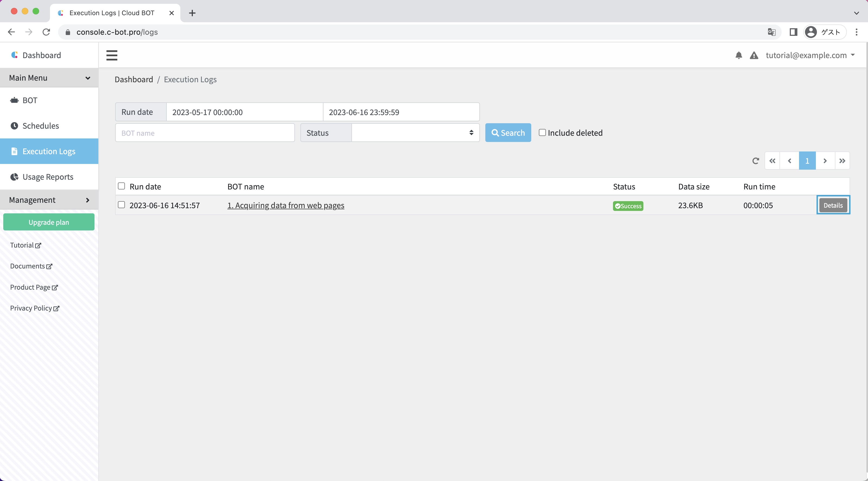Select the 2023-06-16 14:51:57 log row checkbox

click(x=121, y=205)
